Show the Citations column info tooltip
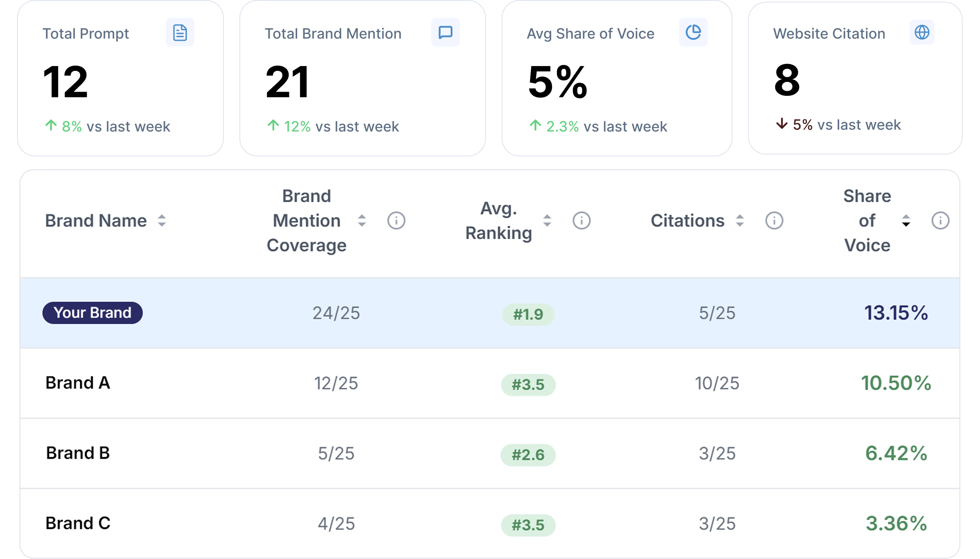 point(774,221)
